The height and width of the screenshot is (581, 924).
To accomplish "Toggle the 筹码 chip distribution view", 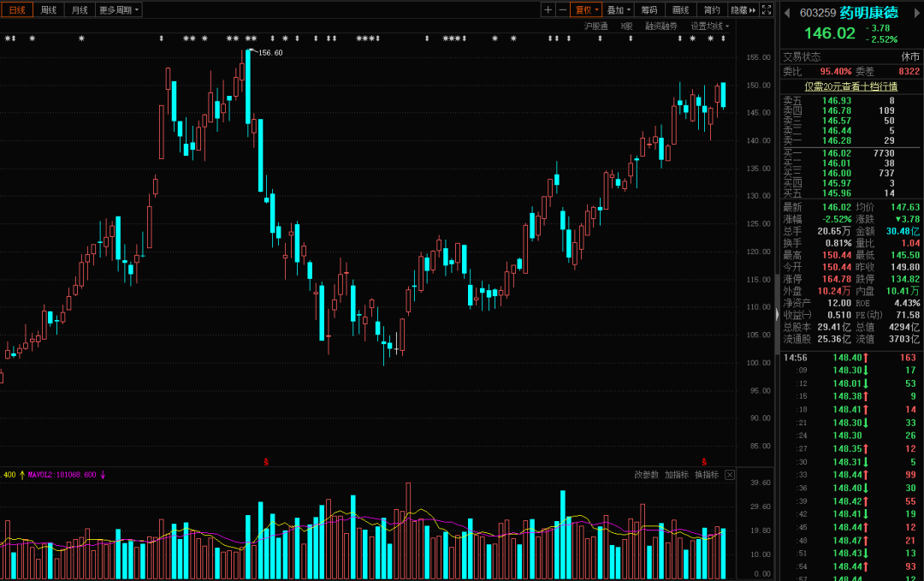I will point(649,10).
